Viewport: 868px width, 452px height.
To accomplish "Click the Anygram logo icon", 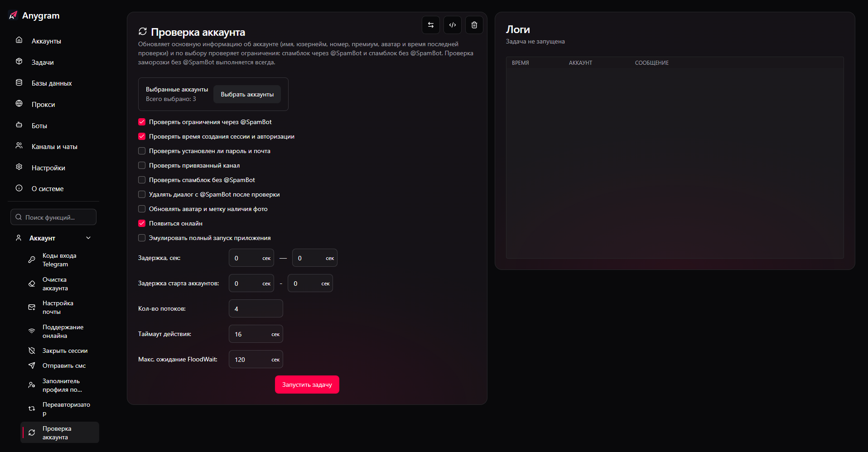I will click(x=13, y=15).
